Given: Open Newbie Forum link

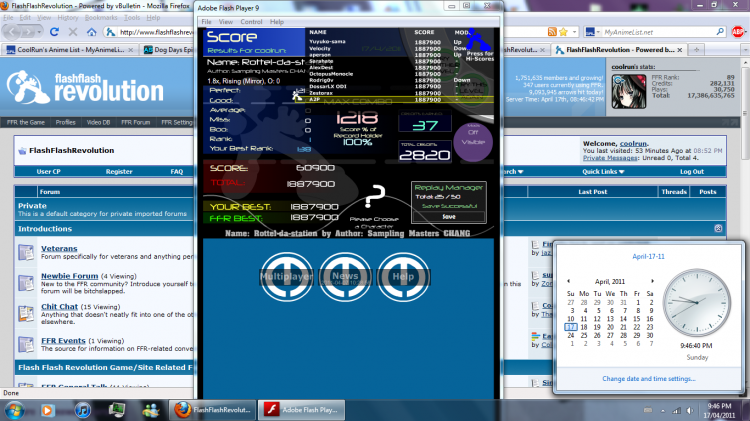Looking at the screenshot, I should 69,276.
